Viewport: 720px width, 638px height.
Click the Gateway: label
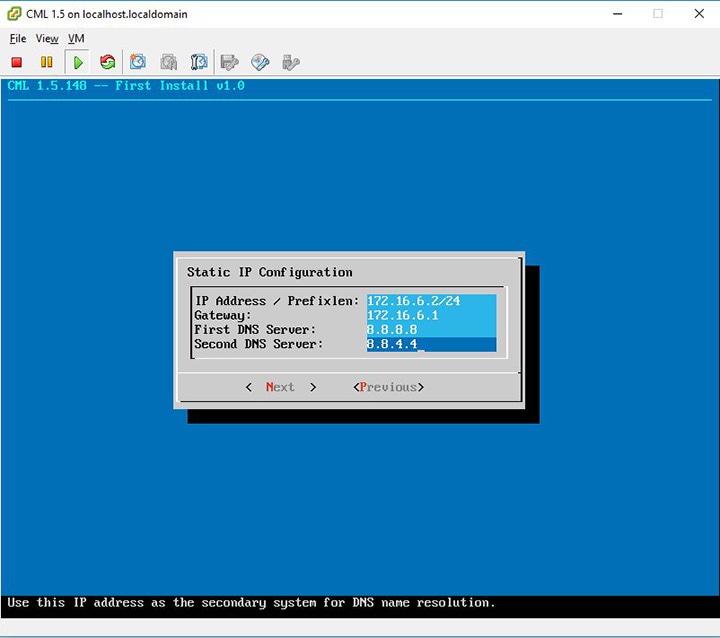[x=223, y=315]
